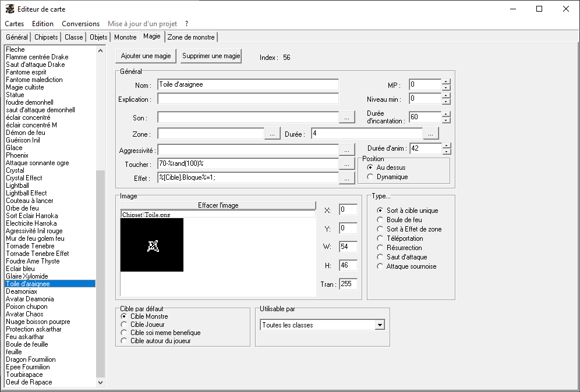
Task: Open the Aggressivité editor ellipsis button
Action: 347,150
